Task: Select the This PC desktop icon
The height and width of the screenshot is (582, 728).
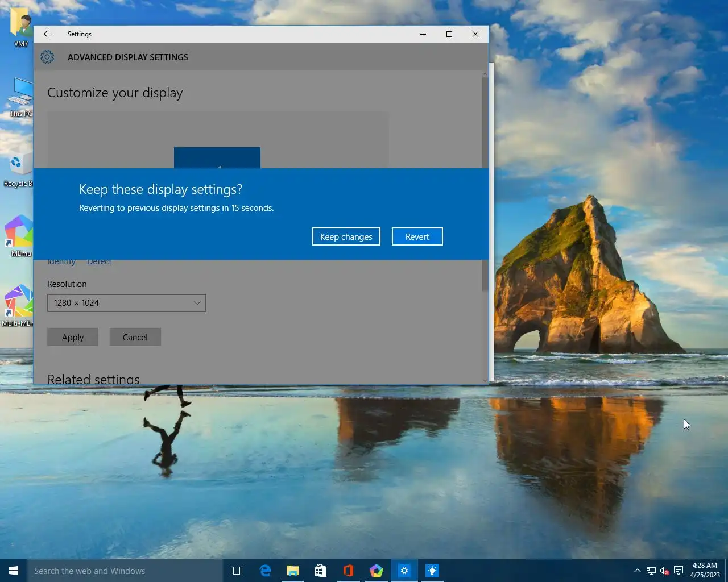Action: (x=21, y=97)
